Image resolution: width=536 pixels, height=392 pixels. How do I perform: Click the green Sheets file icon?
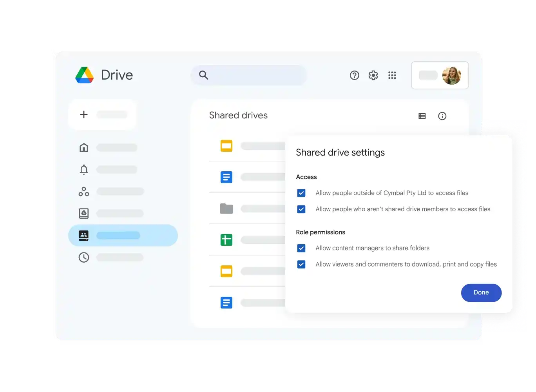(226, 240)
